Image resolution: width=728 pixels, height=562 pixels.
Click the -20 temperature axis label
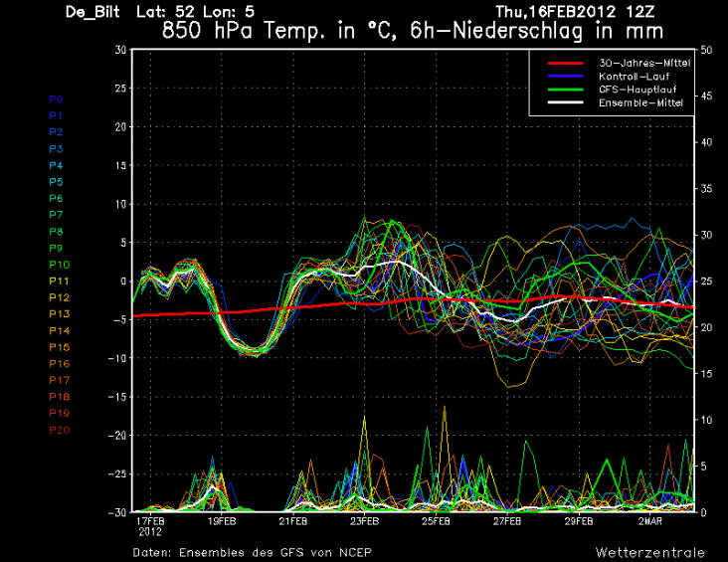(x=117, y=436)
